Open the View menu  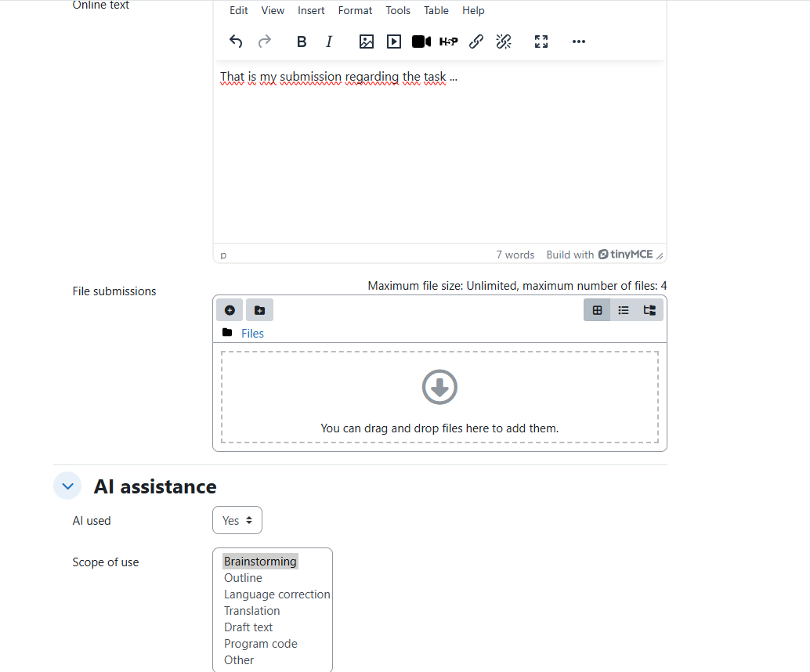tap(273, 10)
